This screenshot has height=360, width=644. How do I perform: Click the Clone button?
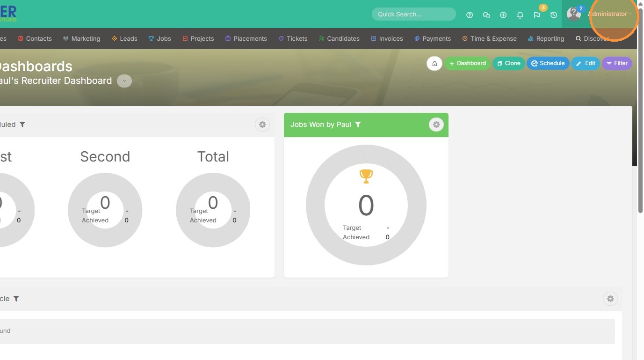click(509, 63)
